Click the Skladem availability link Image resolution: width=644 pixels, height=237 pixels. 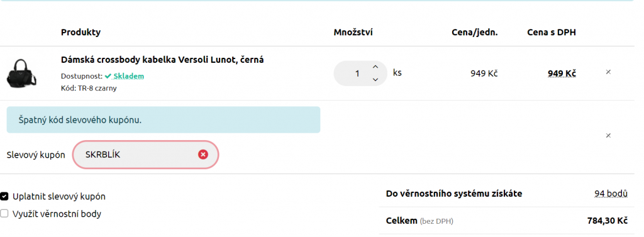[128, 76]
